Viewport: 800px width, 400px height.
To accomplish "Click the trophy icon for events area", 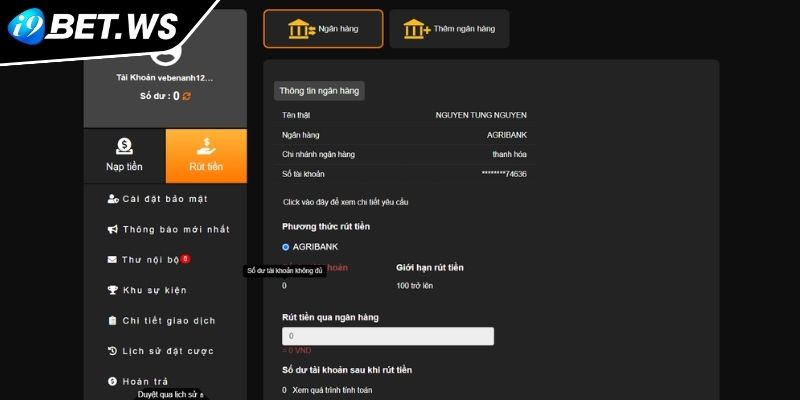I will [x=113, y=290].
